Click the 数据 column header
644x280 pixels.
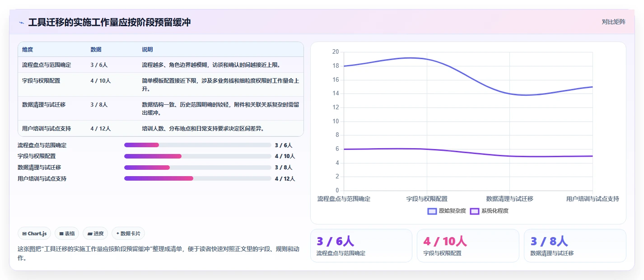click(x=96, y=50)
